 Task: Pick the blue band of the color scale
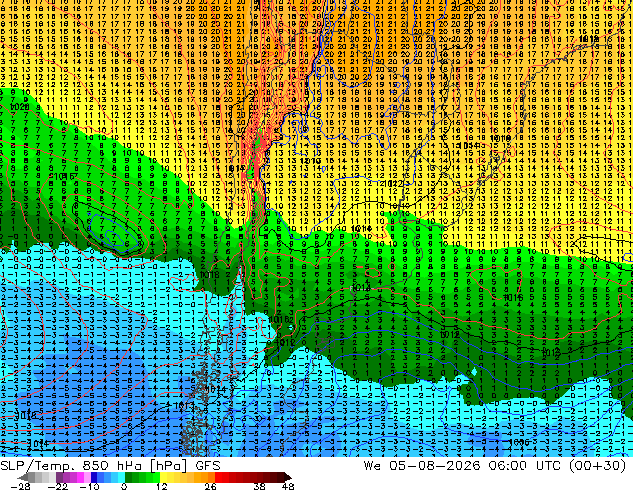108,477
